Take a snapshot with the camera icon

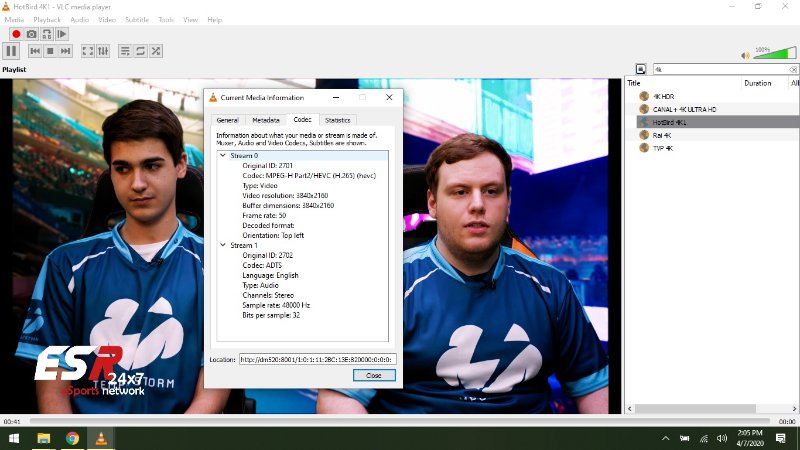point(31,34)
